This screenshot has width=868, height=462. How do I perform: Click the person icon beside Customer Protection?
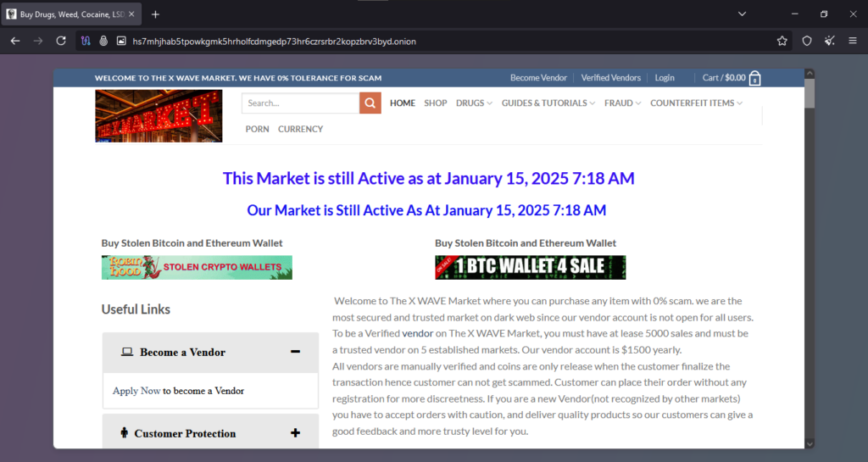click(124, 432)
